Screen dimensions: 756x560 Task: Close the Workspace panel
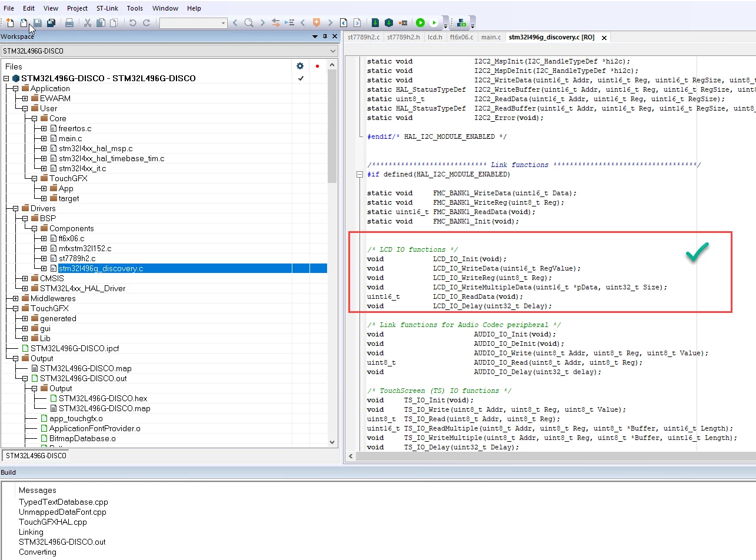click(x=334, y=36)
